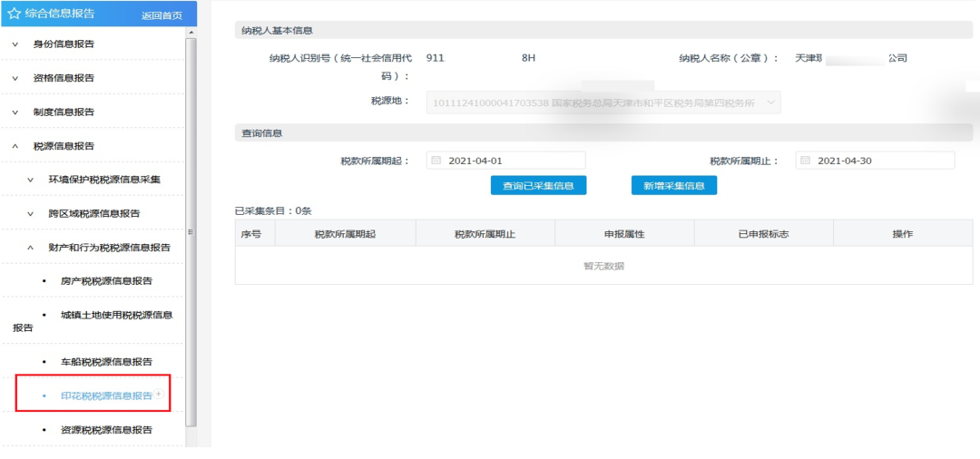Click the 查询信息 section heading
The image size is (980, 459).
261,133
